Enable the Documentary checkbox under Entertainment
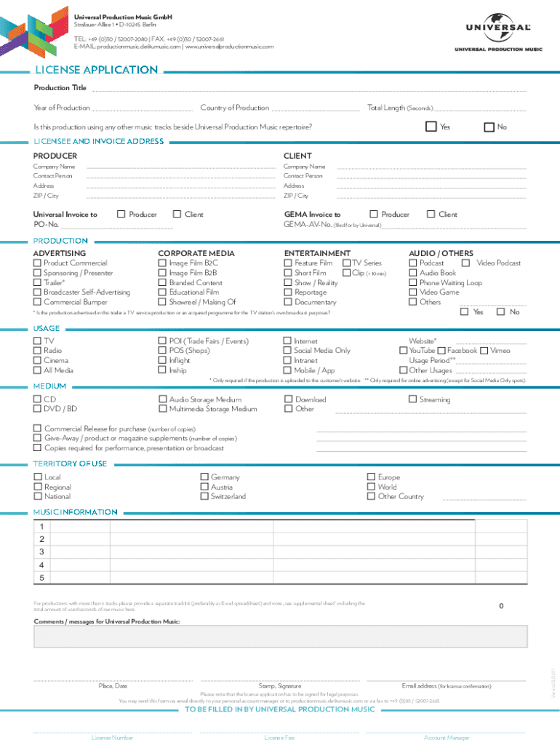Screen dimensions: 560x745 point(288,302)
